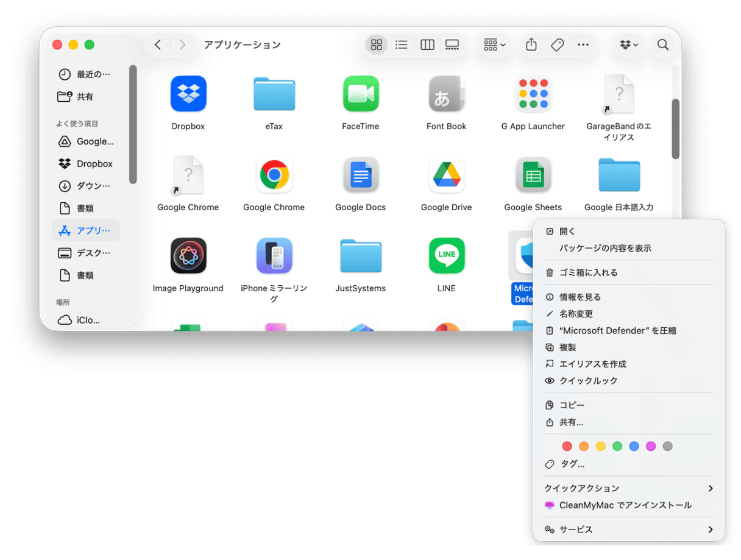Open ダウンロード in the sidebar
This screenshot has width=741, height=560.
coord(86,186)
